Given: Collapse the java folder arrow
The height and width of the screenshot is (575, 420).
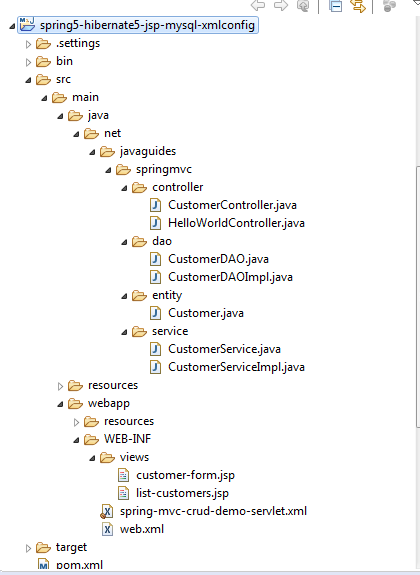Looking at the screenshot, I should point(60,116).
